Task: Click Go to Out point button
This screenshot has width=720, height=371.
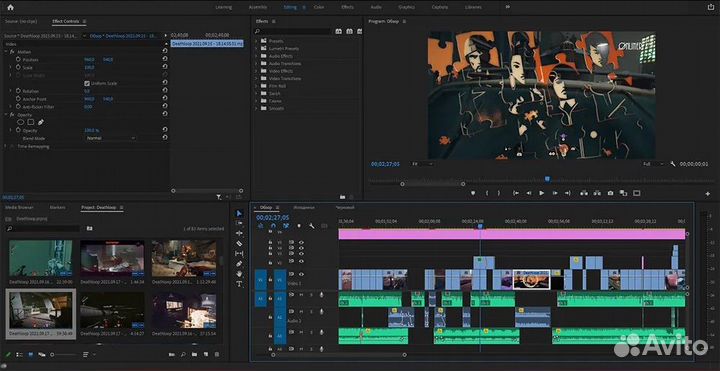Action: tap(568, 193)
